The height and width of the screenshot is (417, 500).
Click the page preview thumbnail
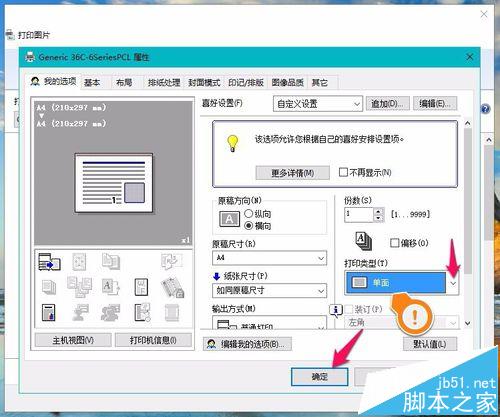coord(114,183)
